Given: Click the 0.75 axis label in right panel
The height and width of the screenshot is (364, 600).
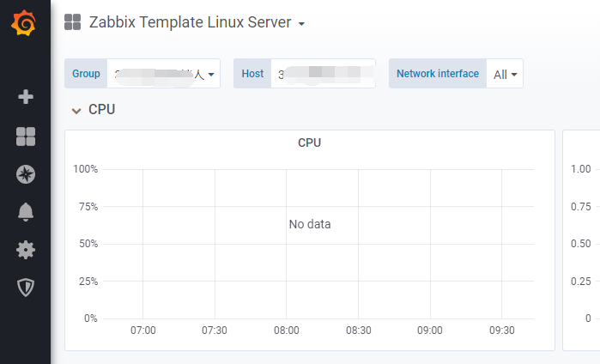Looking at the screenshot, I should pos(581,207).
